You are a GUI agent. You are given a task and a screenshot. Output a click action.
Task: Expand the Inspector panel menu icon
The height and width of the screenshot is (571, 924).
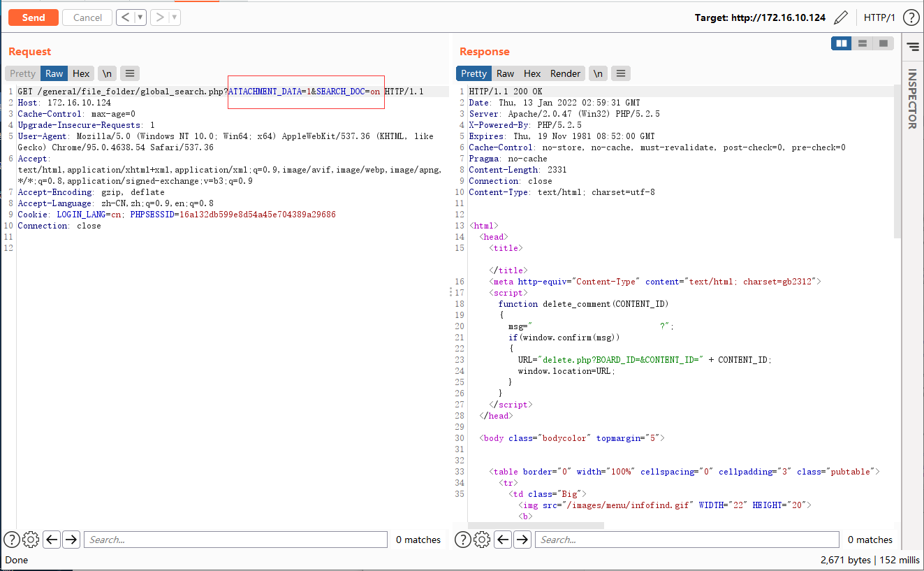[913, 47]
